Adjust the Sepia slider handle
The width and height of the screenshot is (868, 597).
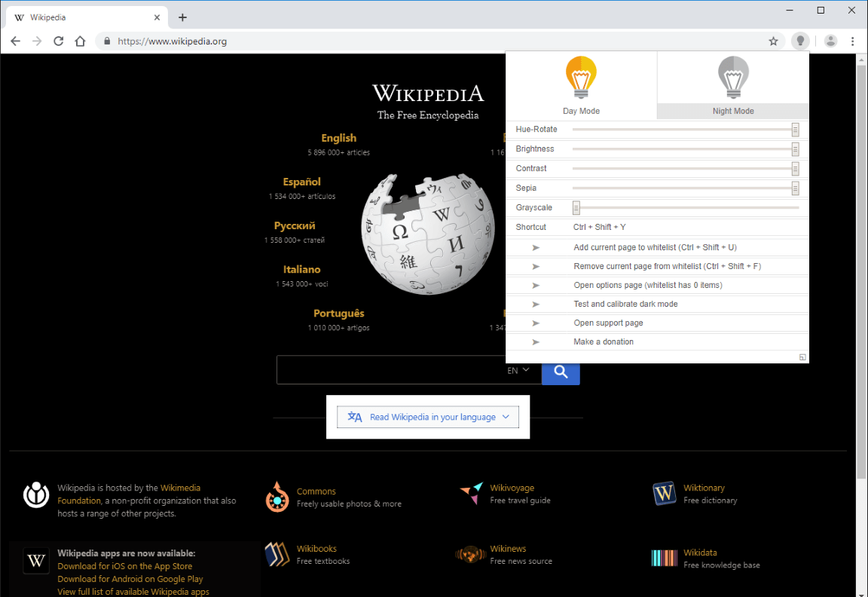[795, 188]
